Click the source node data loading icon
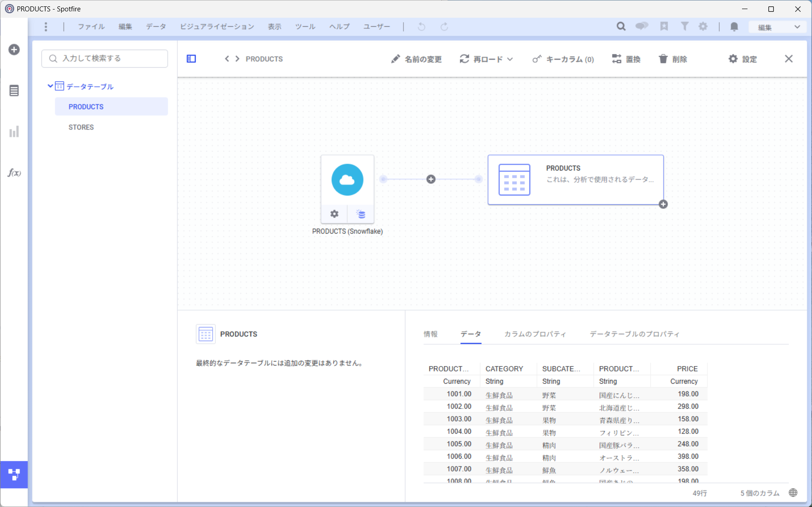This screenshot has height=507, width=812. pyautogui.click(x=361, y=214)
